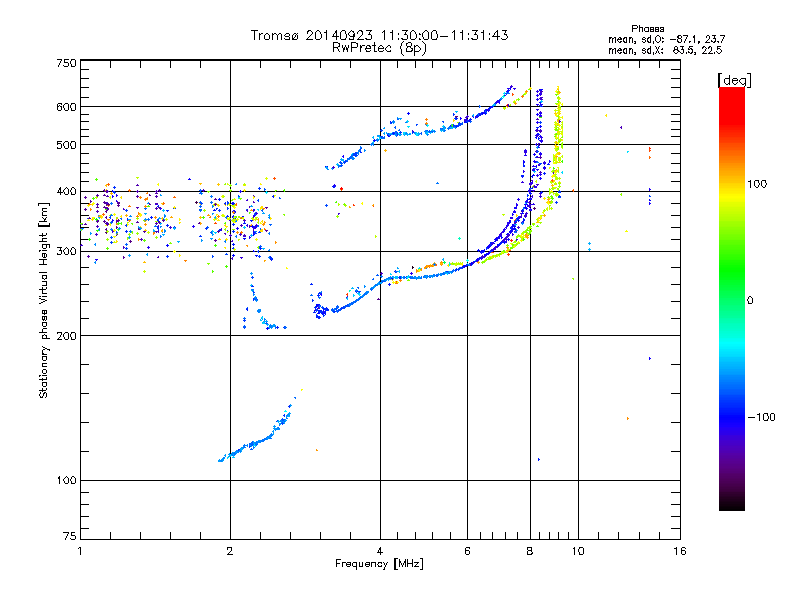Image resolution: width=800 pixels, height=600 pixels.
Task: Click the x-axis label '16'
Action: 680,551
